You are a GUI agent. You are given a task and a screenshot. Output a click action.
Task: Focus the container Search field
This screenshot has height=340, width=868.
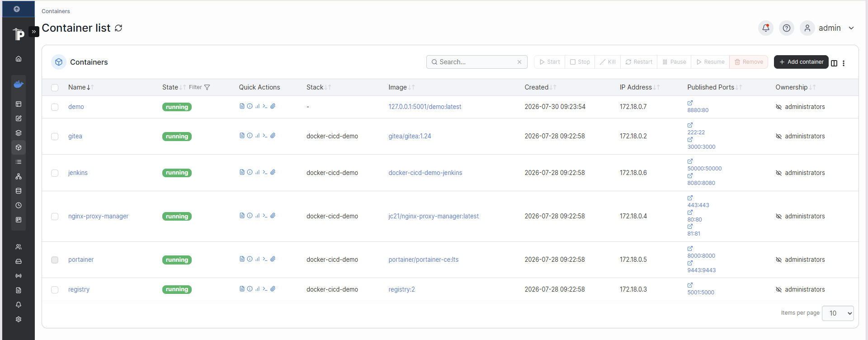pos(477,62)
